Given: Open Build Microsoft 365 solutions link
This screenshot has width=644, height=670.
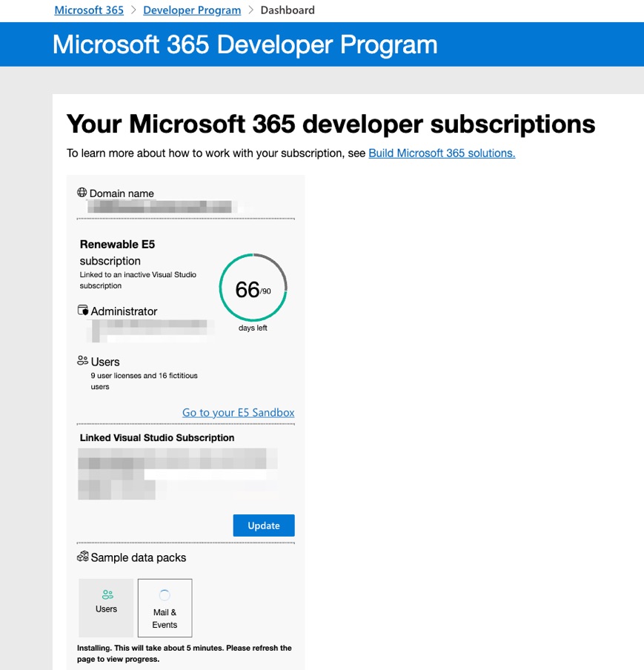Looking at the screenshot, I should pos(442,153).
